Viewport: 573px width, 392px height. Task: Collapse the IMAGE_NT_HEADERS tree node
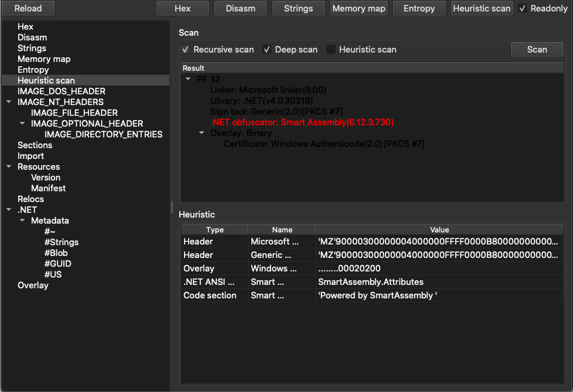coord(9,102)
